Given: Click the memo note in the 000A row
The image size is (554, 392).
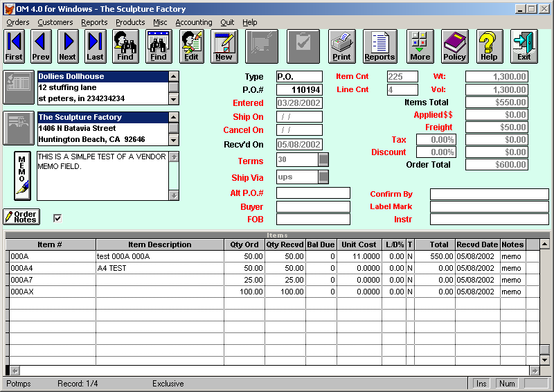Looking at the screenshot, I should (x=511, y=256).
